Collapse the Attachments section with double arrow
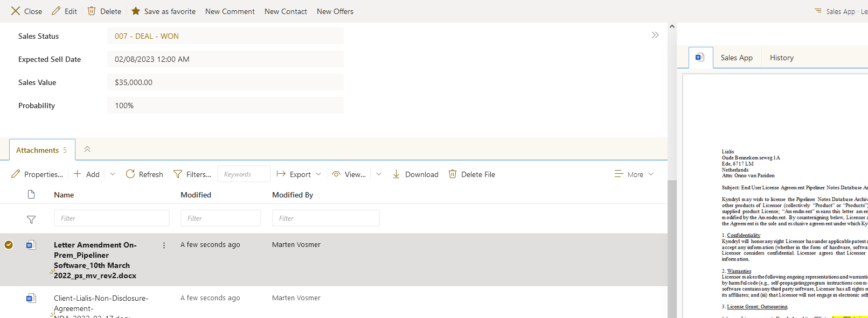The width and height of the screenshot is (868, 318). click(87, 149)
